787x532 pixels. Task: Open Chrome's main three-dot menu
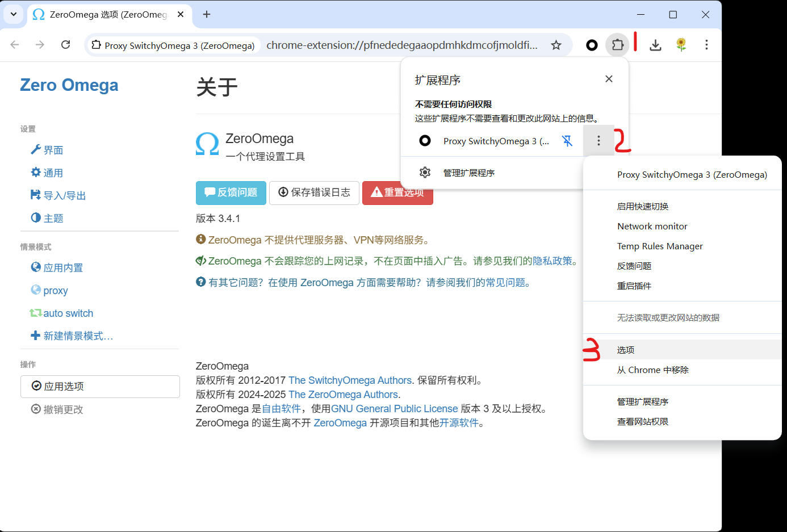706,45
